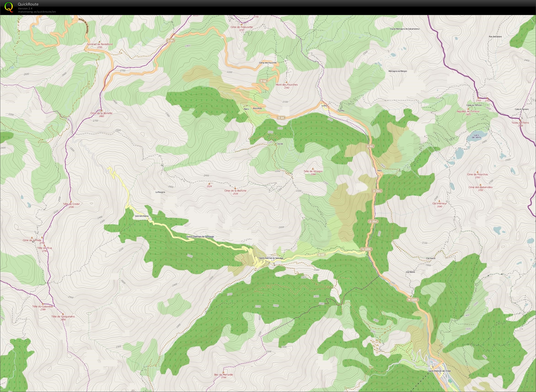Click the Sestrière Basse map label
The width and height of the screenshot is (536, 392).
pyautogui.click(x=142, y=216)
